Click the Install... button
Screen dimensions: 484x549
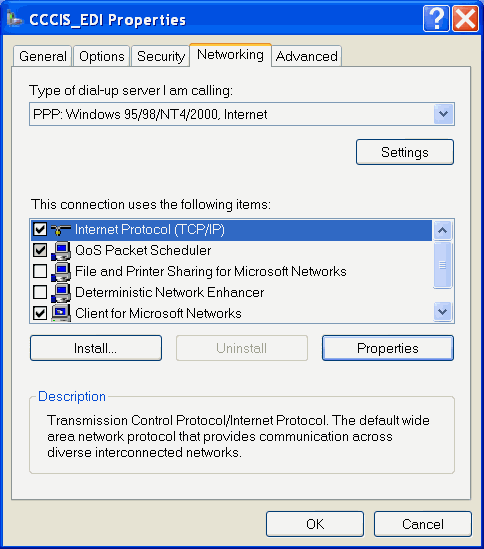96,348
